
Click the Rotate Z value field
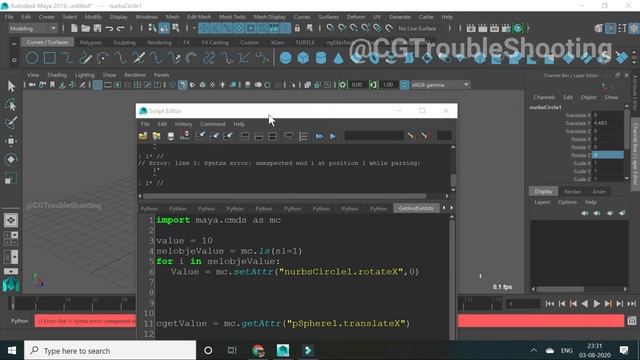point(608,155)
